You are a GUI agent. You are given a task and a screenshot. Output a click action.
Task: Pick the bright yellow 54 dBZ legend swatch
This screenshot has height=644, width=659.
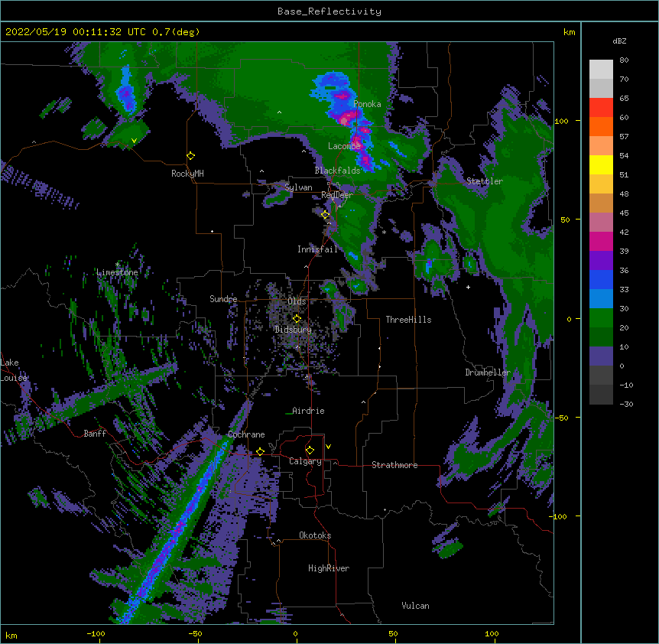601,164
